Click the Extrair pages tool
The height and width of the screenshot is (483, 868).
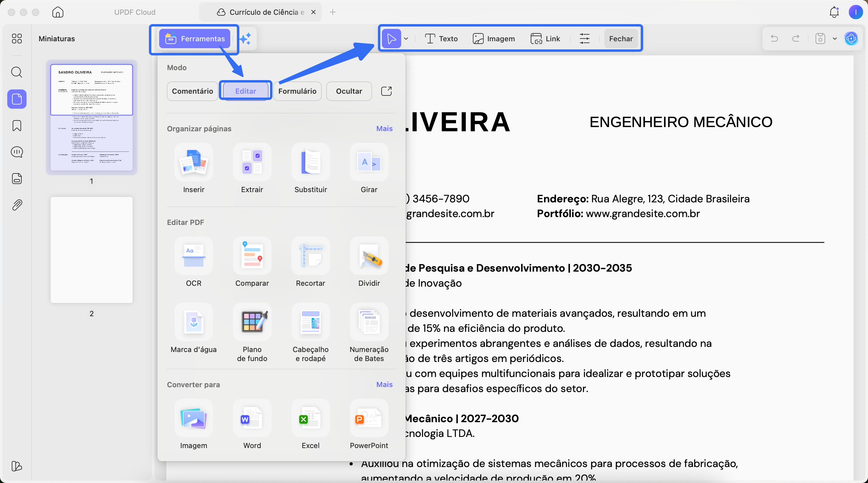click(x=252, y=168)
